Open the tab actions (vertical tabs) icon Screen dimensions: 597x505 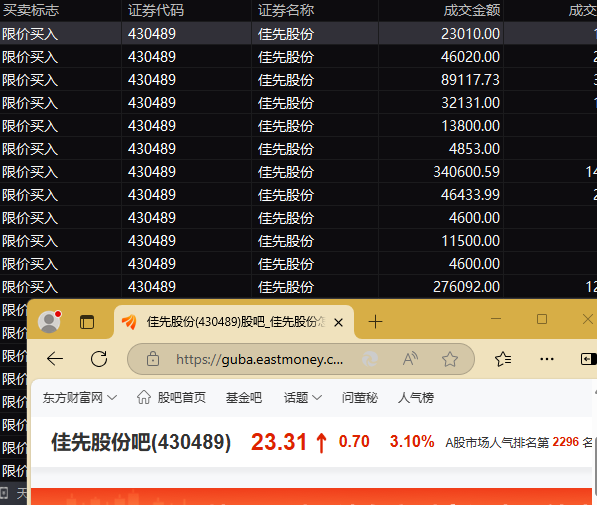(x=87, y=322)
